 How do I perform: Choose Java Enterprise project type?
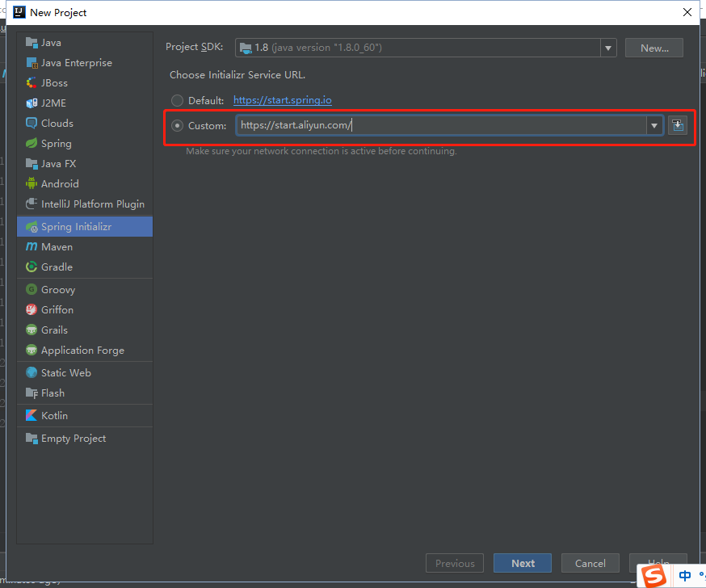pos(85,62)
